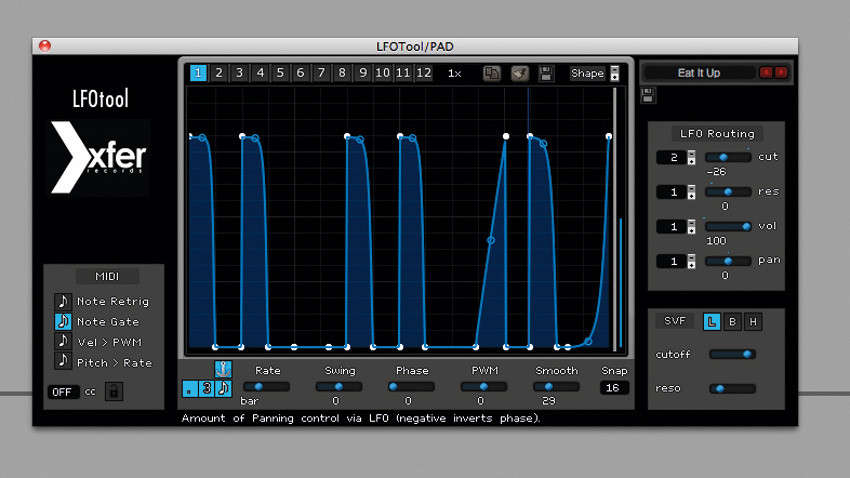Switch to graph tab 9

(363, 73)
